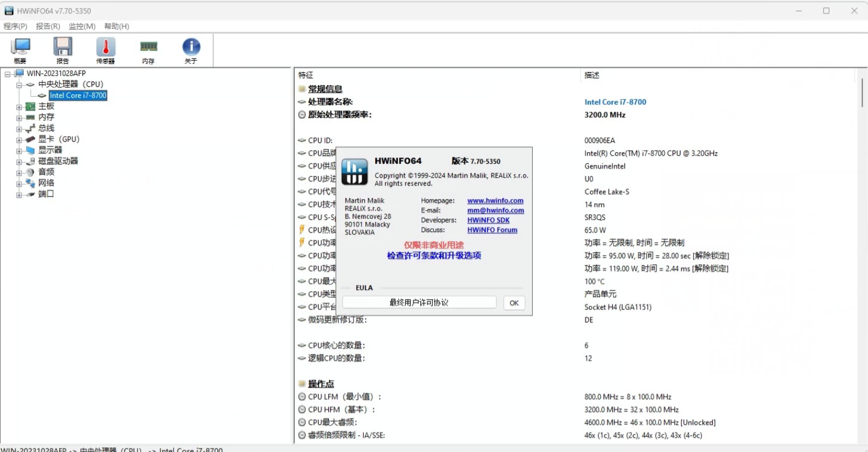Click the card icon beside 显卡 (GPU)
Image resolution: width=868 pixels, height=452 pixels.
pos(31,139)
